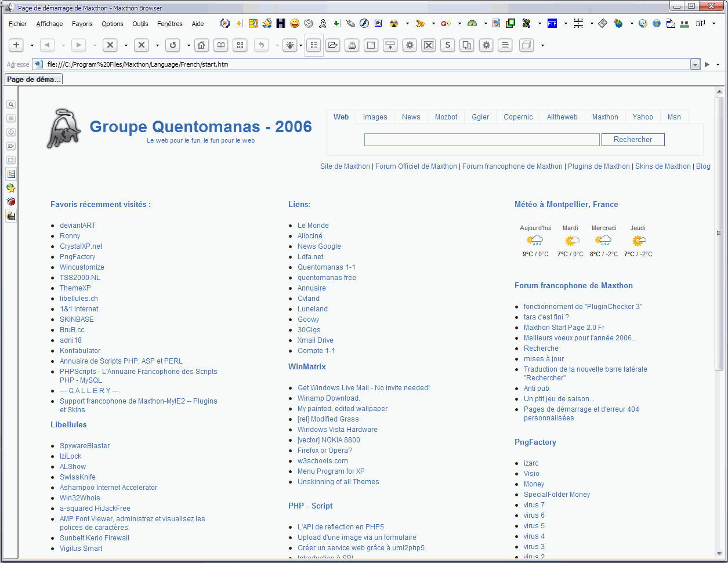Click the four-square grid toolbar icon
The height and width of the screenshot is (563, 728).
coord(240,45)
